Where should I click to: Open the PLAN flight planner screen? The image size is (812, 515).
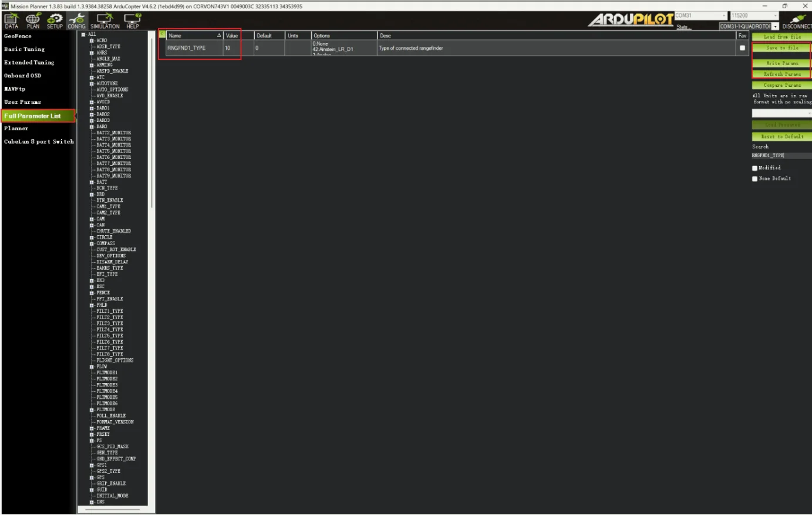(x=33, y=21)
